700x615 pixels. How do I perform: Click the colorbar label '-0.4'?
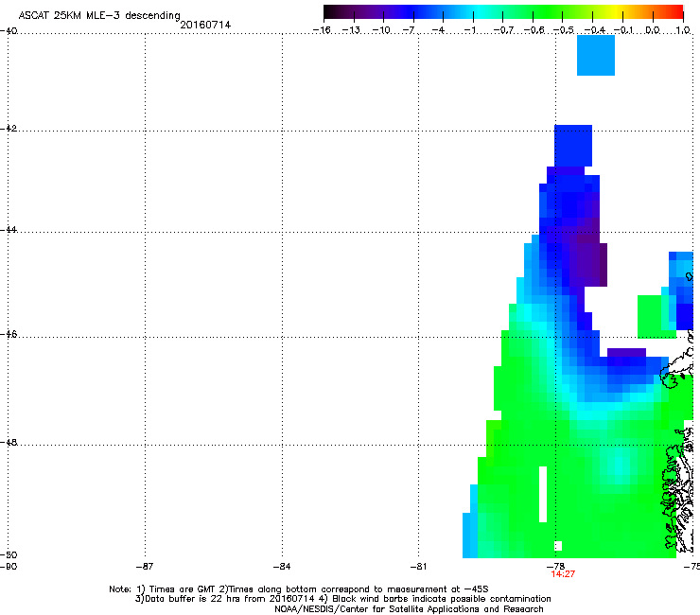tap(595, 30)
